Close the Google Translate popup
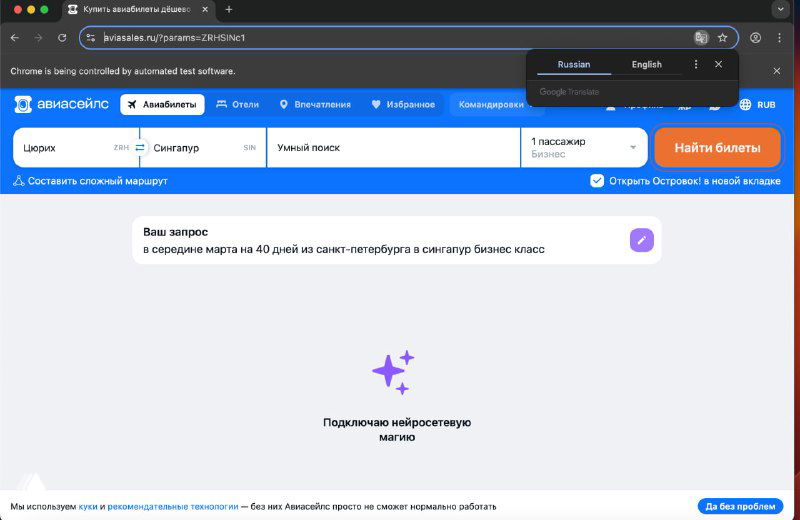 coord(718,64)
